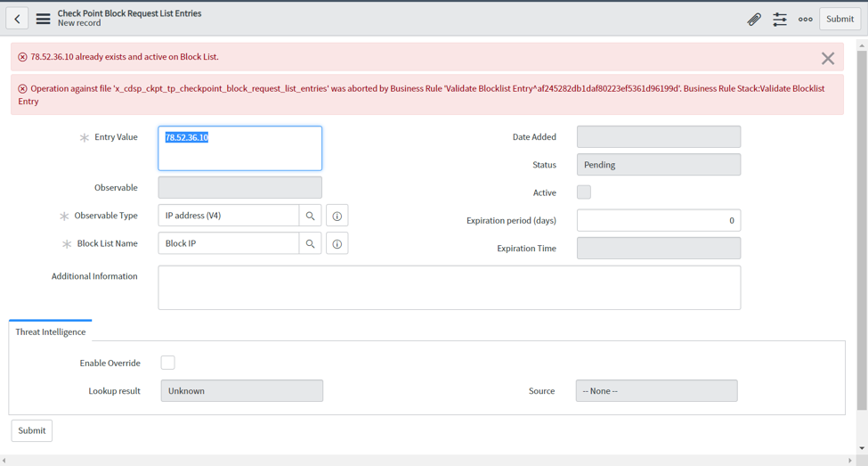Screen dimensions: 868x466
Task: Click the Check Point Block Request title
Action: click(x=130, y=13)
